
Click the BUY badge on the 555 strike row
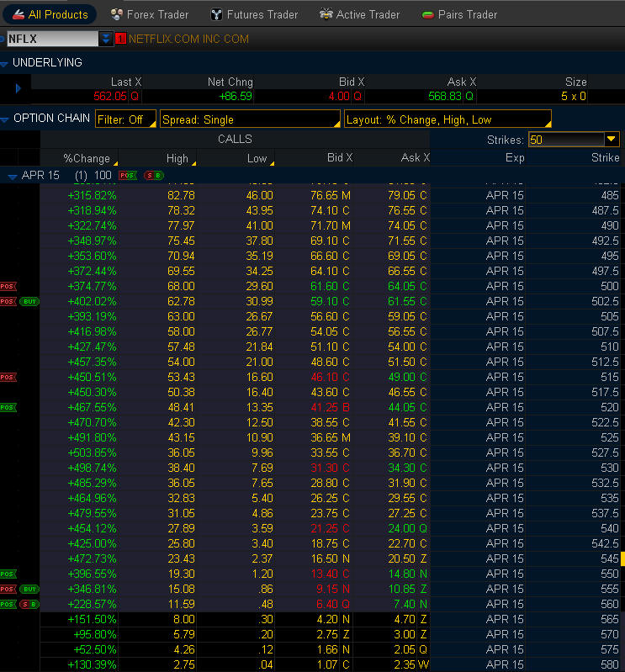[29, 589]
